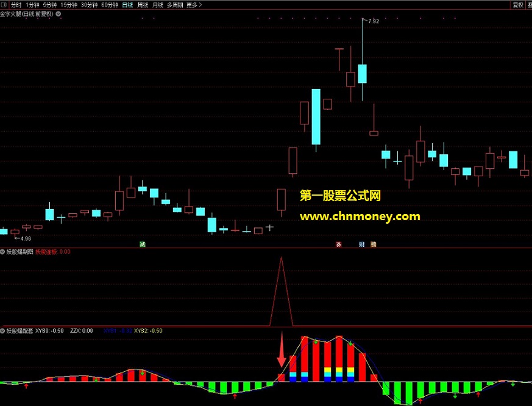
Task: Collapse the 妖股爆配套 panel arrow
Action: (x=2, y=330)
